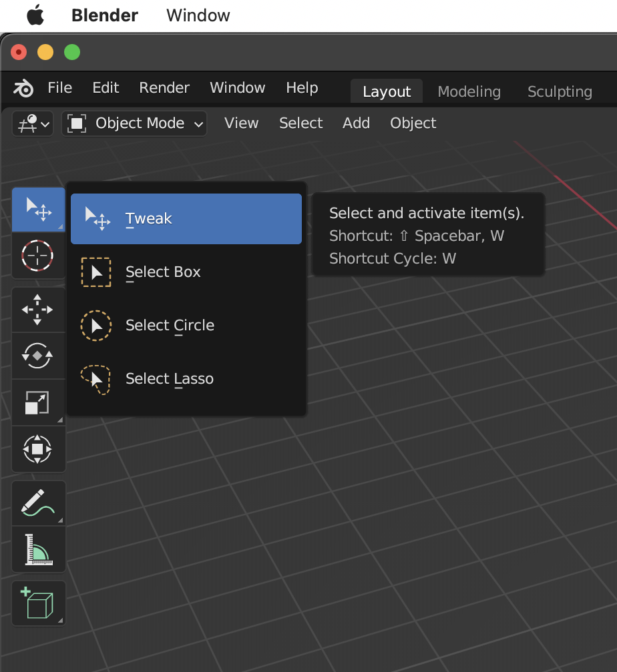Screen dimensions: 617x672
Task: Open the Window menu in the macOS menu bar
Action: coord(198,15)
